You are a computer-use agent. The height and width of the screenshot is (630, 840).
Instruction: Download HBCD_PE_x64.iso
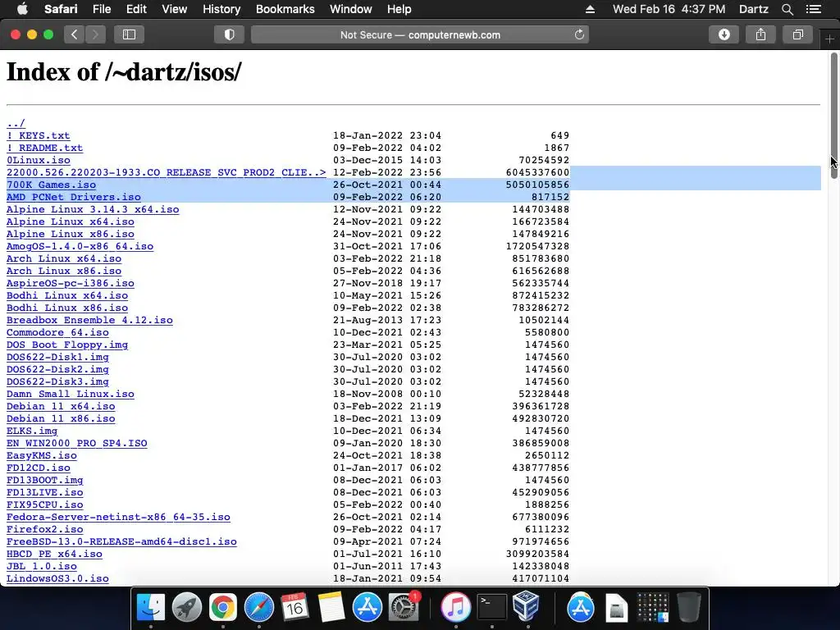[54, 555]
